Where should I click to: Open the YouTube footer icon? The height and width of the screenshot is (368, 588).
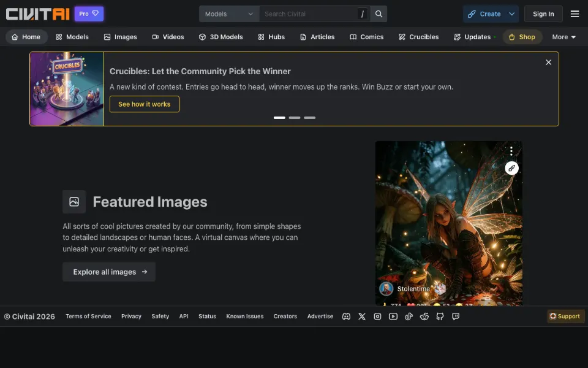[x=393, y=316]
